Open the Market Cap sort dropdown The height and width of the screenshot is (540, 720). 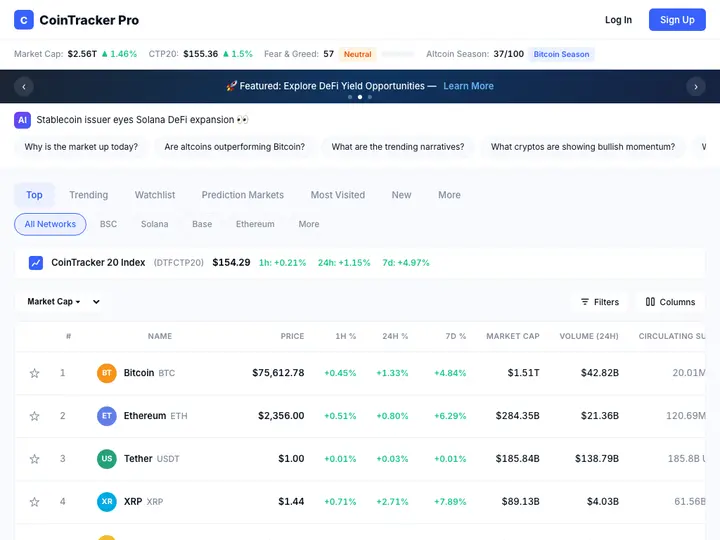click(54, 302)
